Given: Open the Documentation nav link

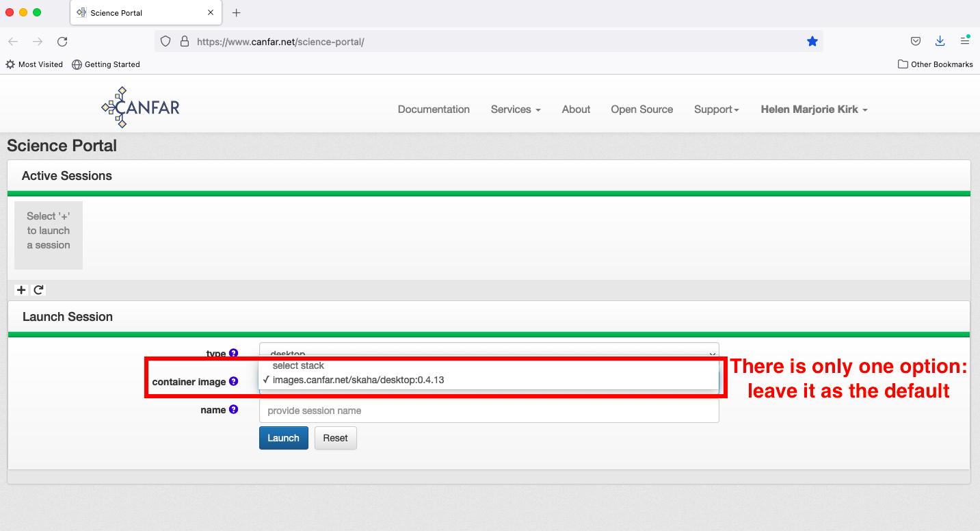Looking at the screenshot, I should (x=434, y=109).
